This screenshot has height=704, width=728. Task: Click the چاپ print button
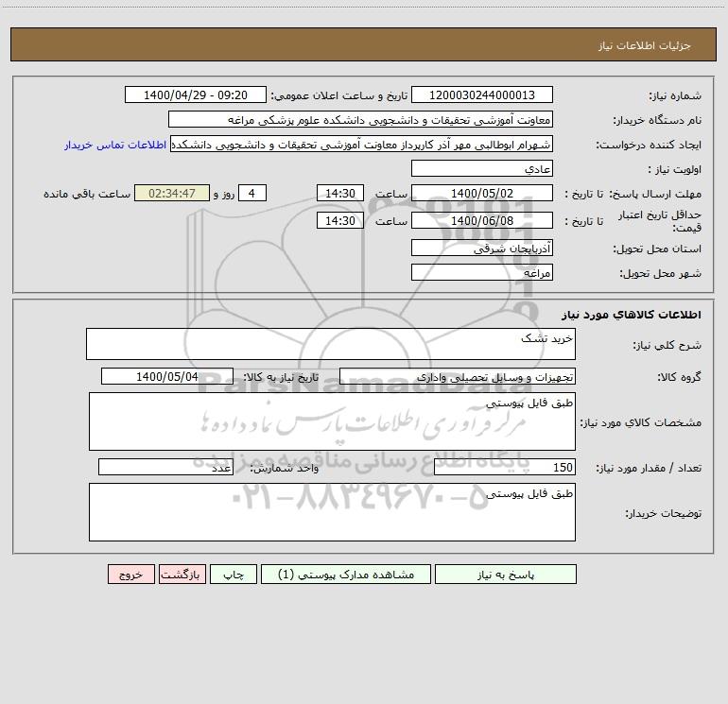(x=234, y=574)
